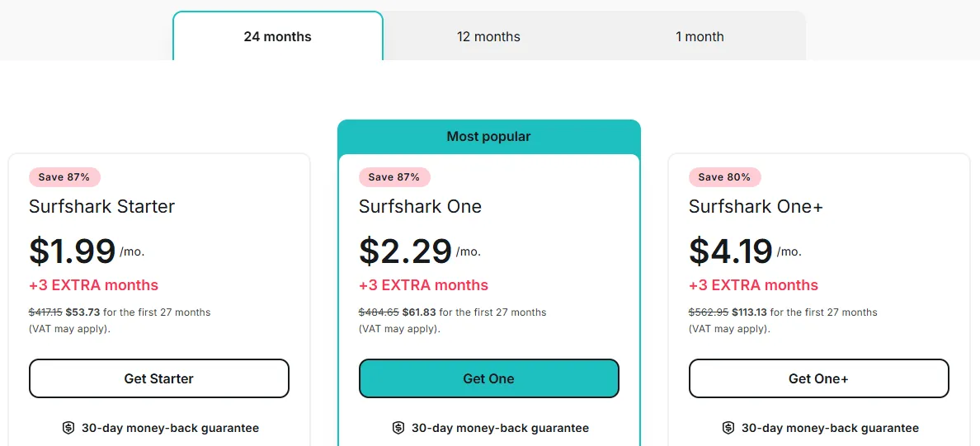The image size is (980, 446).
Task: Click the Most popular banner
Action: pyautogui.click(x=488, y=137)
